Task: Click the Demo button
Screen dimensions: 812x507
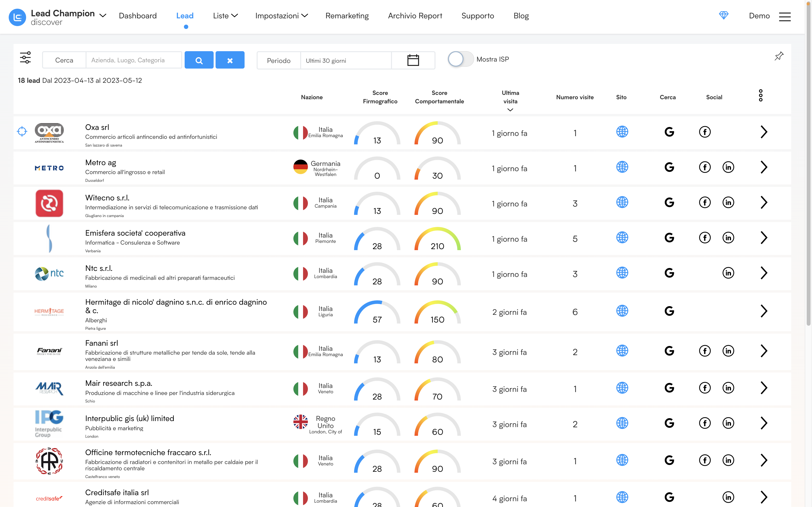Action: tap(759, 15)
